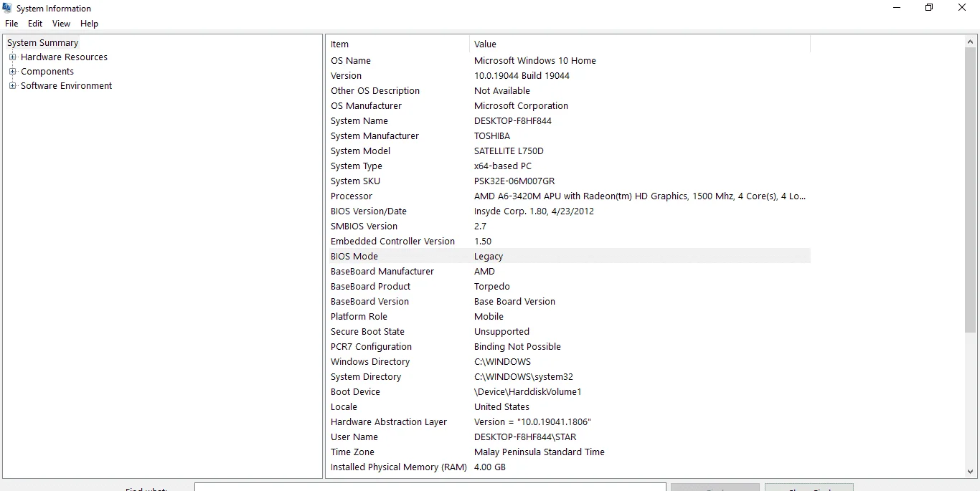980x491 pixels.
Task: Open the Help menu
Action: pos(89,24)
